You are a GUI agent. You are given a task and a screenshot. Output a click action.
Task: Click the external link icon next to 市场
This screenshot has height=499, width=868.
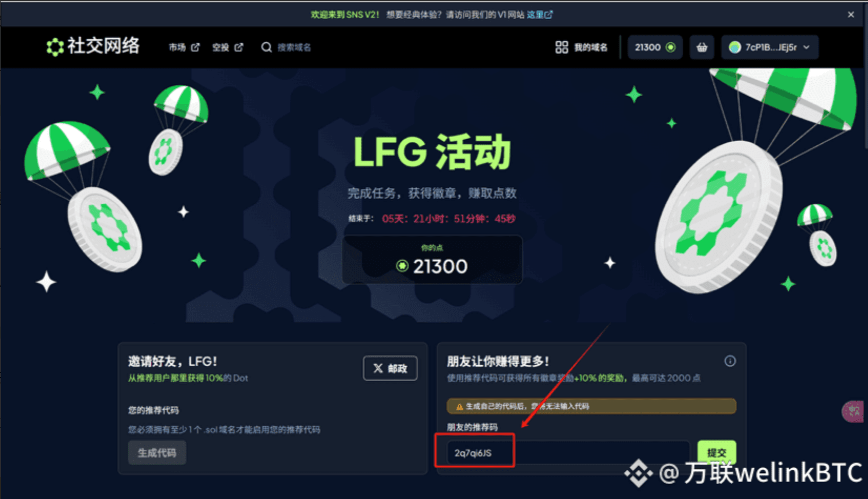point(195,47)
